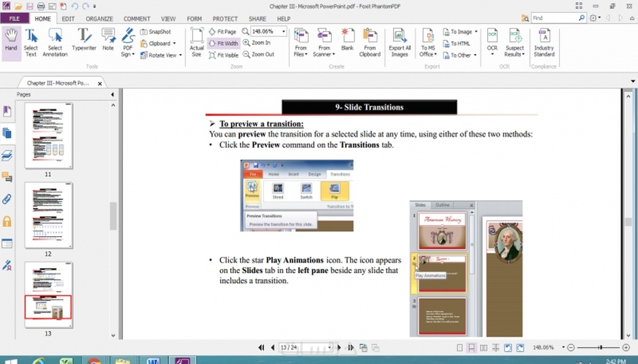Open the advanced search folder icon
The width and height of the screenshot is (638, 364).
pos(525,18)
